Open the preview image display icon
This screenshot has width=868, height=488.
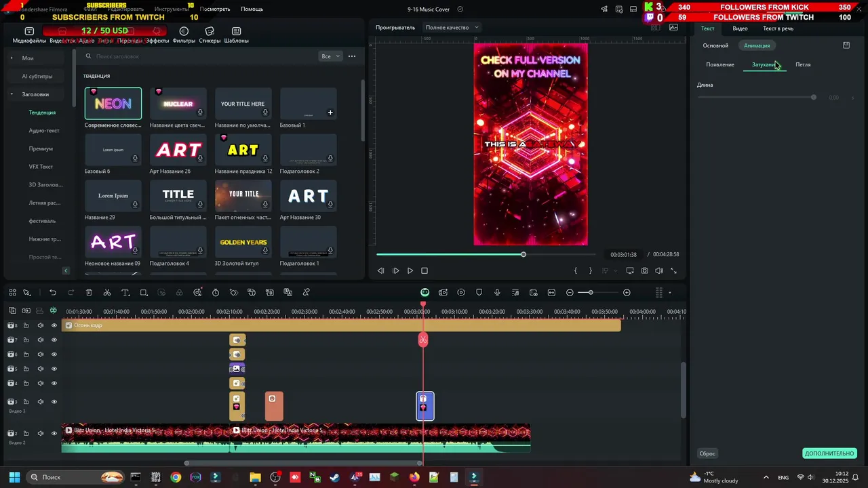[x=673, y=28]
